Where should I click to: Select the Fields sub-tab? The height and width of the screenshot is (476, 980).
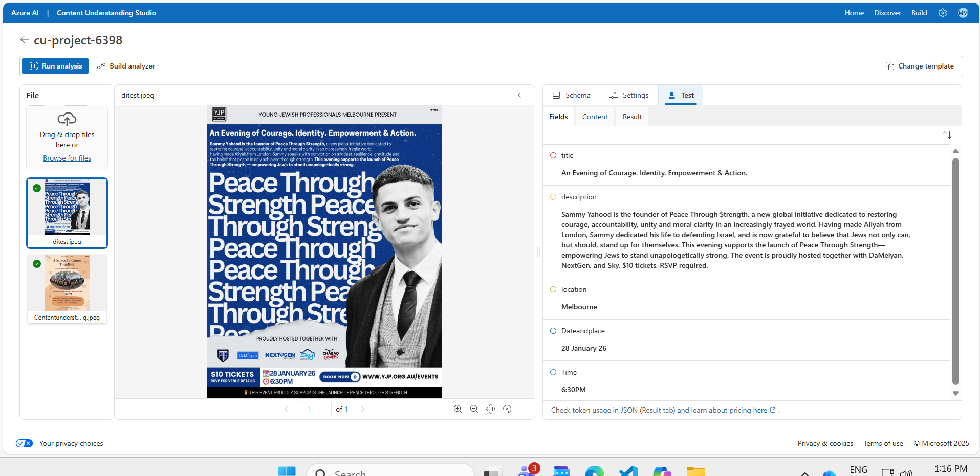[x=558, y=117]
